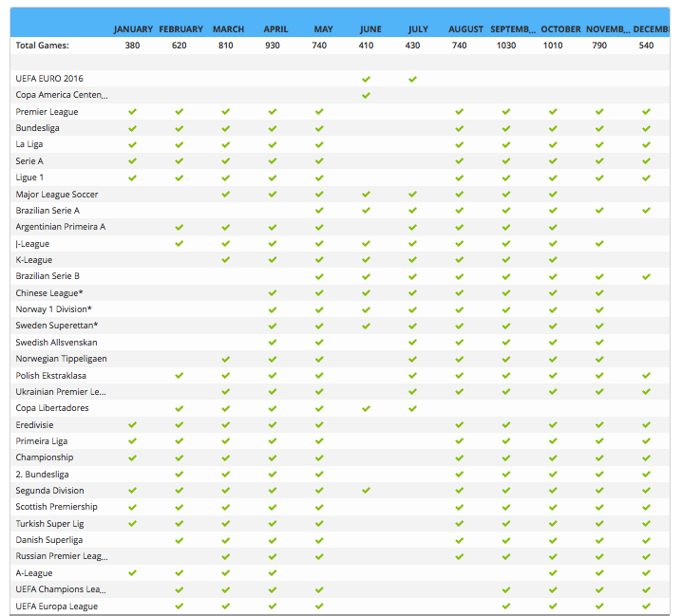Click the Premier League January checkmark
Viewport: 682px width, 616px height.
point(133,112)
